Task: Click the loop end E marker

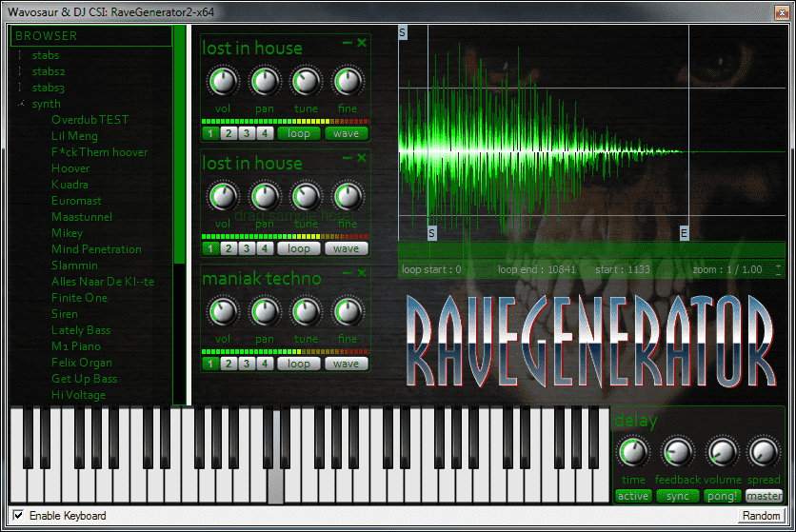Action: (x=684, y=233)
